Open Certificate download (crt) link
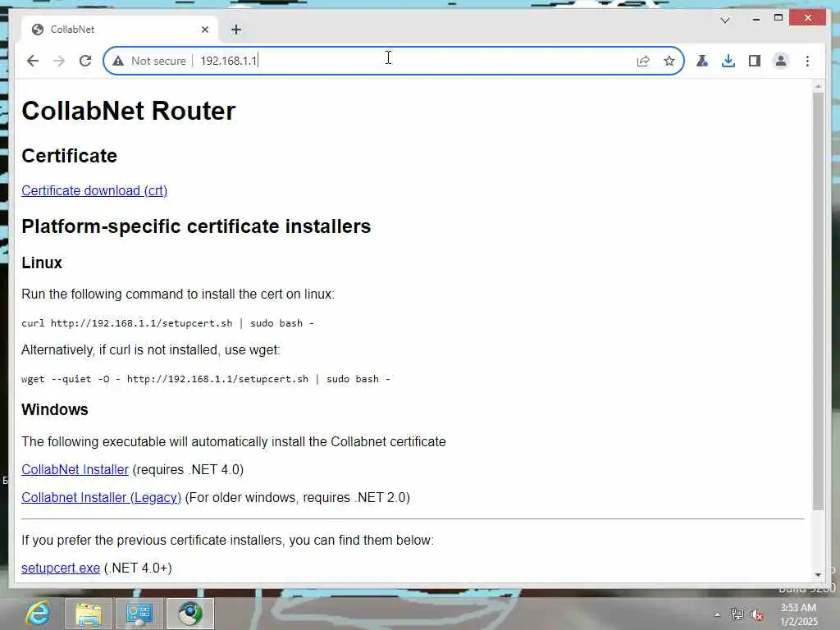 tap(94, 190)
